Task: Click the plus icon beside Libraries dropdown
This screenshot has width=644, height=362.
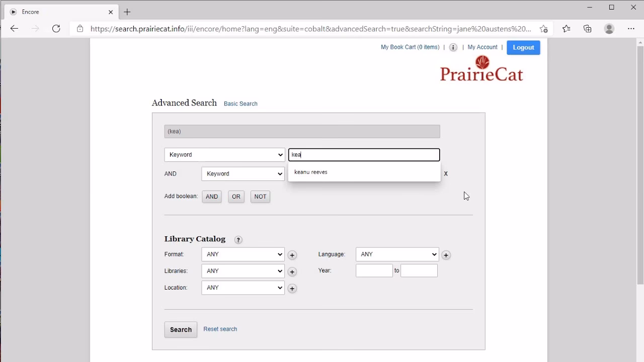Action: [x=292, y=272]
